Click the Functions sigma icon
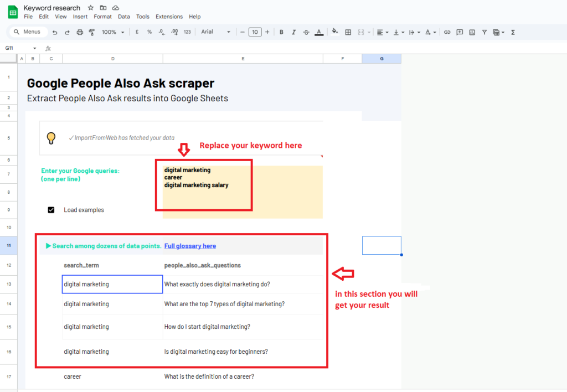Image resolution: width=567 pixels, height=392 pixels. 513,32
